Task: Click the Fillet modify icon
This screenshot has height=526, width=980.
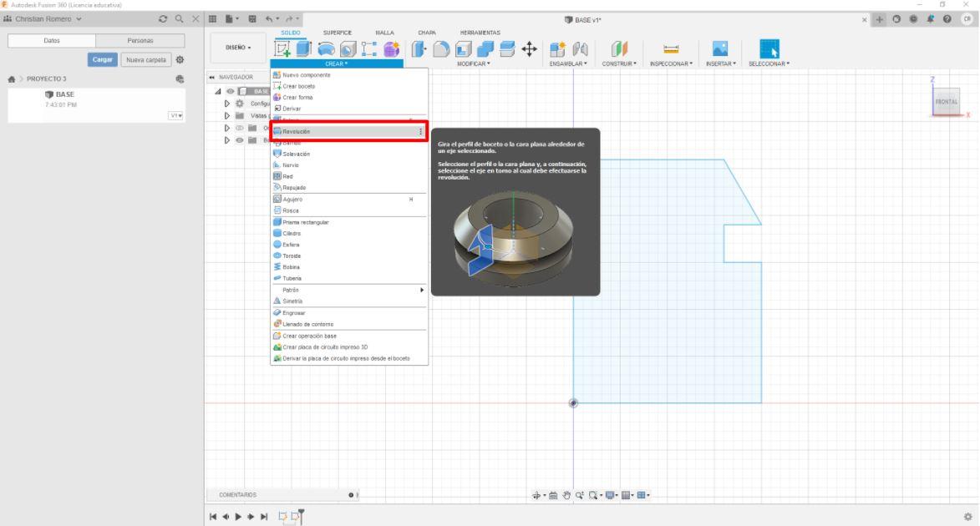Action: (x=441, y=48)
